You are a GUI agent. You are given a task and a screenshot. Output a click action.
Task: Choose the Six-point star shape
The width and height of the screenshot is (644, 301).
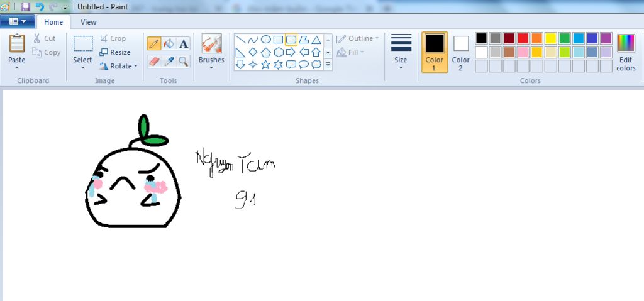(x=279, y=65)
